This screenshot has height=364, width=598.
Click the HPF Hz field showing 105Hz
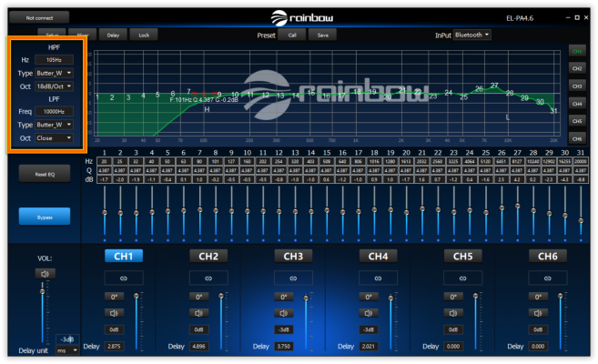coord(54,59)
